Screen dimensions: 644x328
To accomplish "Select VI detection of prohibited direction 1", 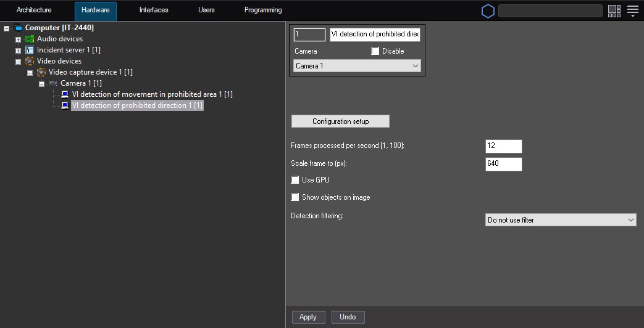I will tap(137, 105).
